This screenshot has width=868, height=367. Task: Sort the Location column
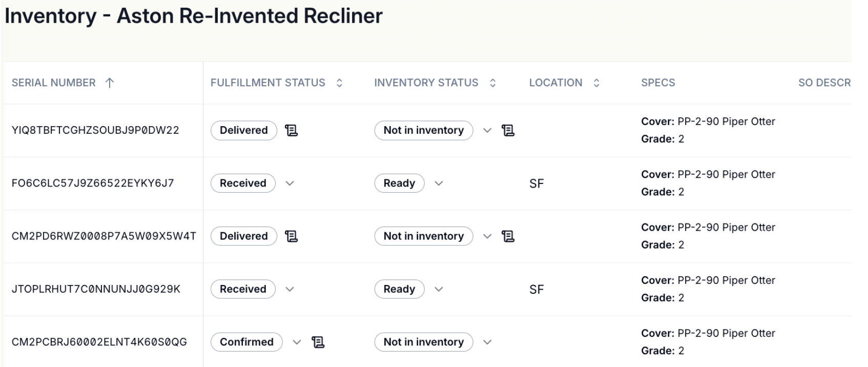596,83
